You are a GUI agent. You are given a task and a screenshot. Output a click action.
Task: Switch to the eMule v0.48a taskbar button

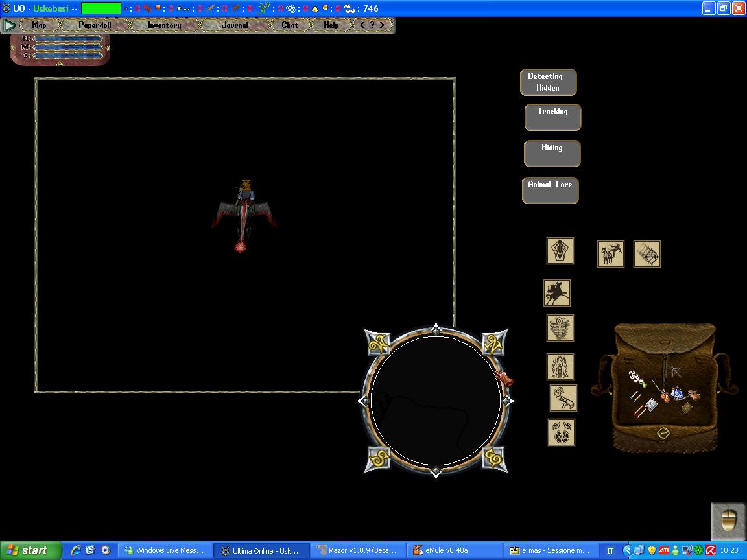click(455, 550)
